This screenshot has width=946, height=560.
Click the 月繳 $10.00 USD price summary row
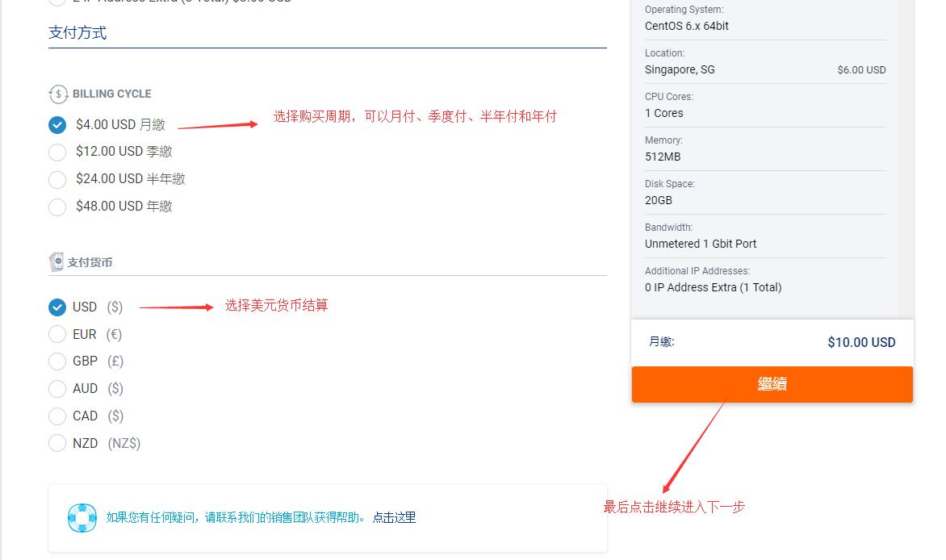click(772, 342)
